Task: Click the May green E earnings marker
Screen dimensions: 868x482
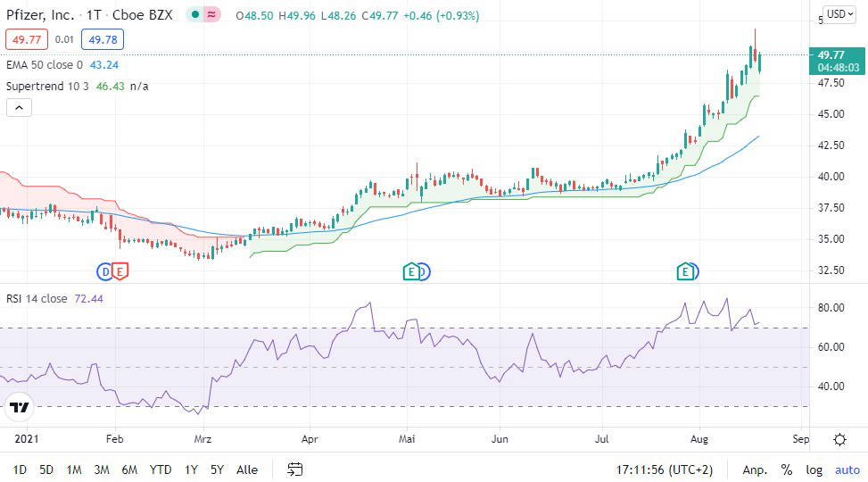Action: [x=410, y=271]
